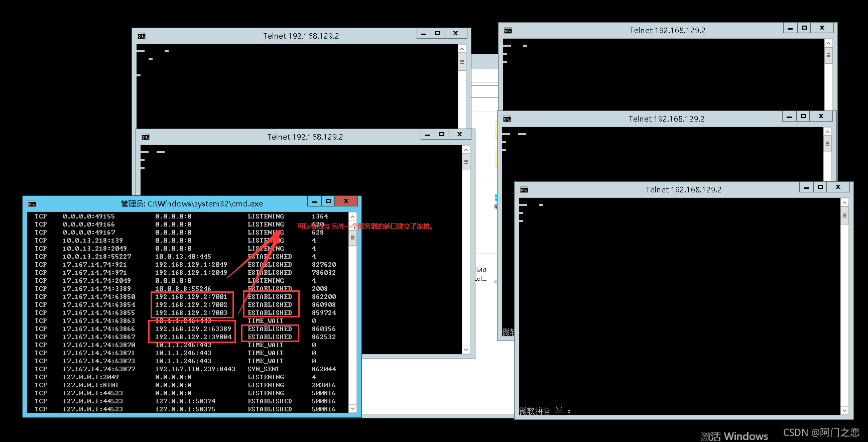Click PID value 786032

pos(324,273)
